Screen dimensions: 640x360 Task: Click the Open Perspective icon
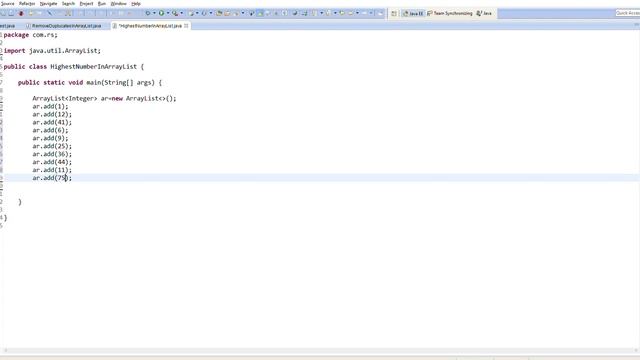point(394,13)
